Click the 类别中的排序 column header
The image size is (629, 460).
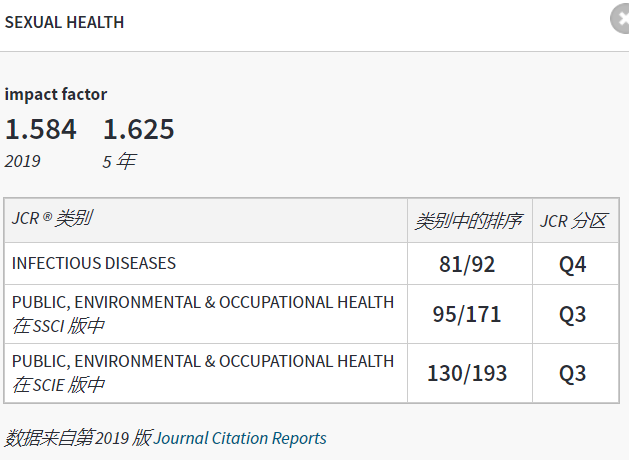[468, 221]
